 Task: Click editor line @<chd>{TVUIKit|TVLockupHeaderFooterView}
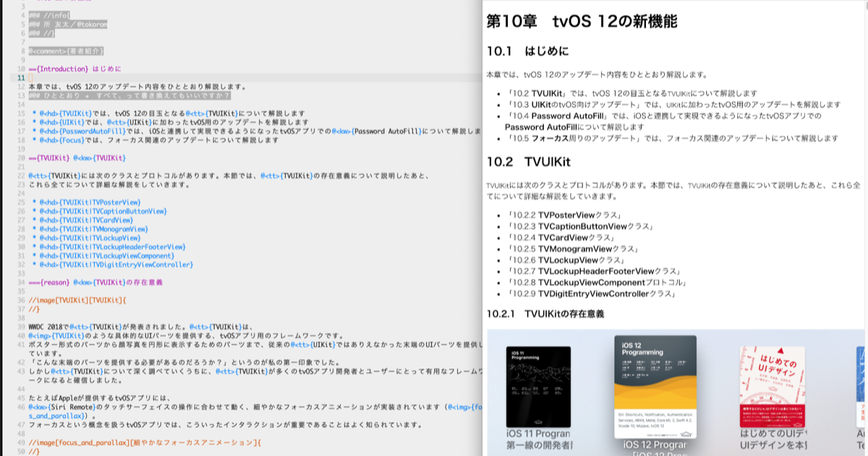coord(109,247)
